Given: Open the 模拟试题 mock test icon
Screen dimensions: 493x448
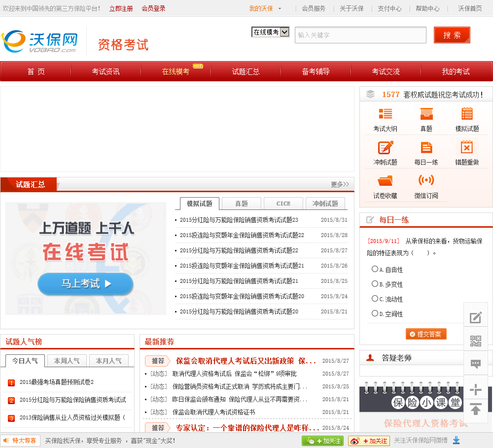Looking at the screenshot, I should pyautogui.click(x=467, y=114).
